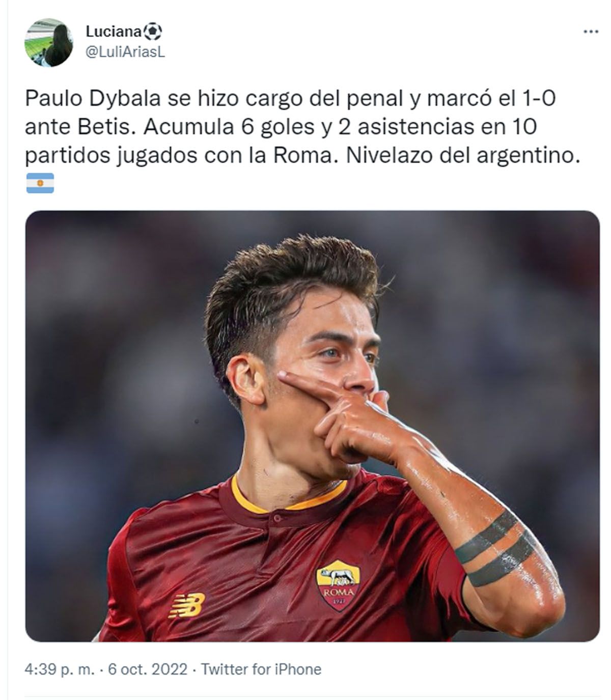This screenshot has width=611, height=700.
Task: Open Luciana's profile avatar picture
Action: coord(49,42)
